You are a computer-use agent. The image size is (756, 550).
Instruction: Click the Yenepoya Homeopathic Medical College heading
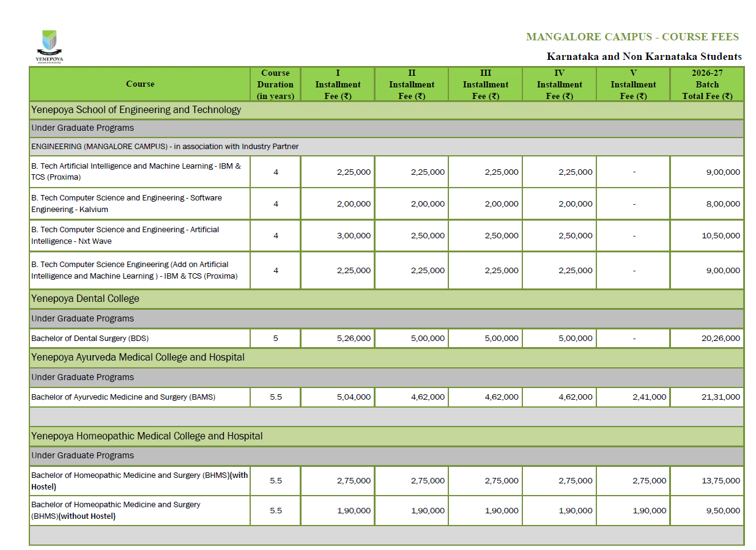(147, 436)
